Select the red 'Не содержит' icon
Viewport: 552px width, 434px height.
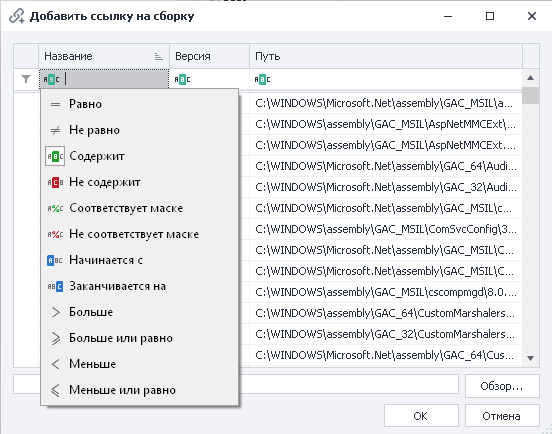tap(55, 182)
